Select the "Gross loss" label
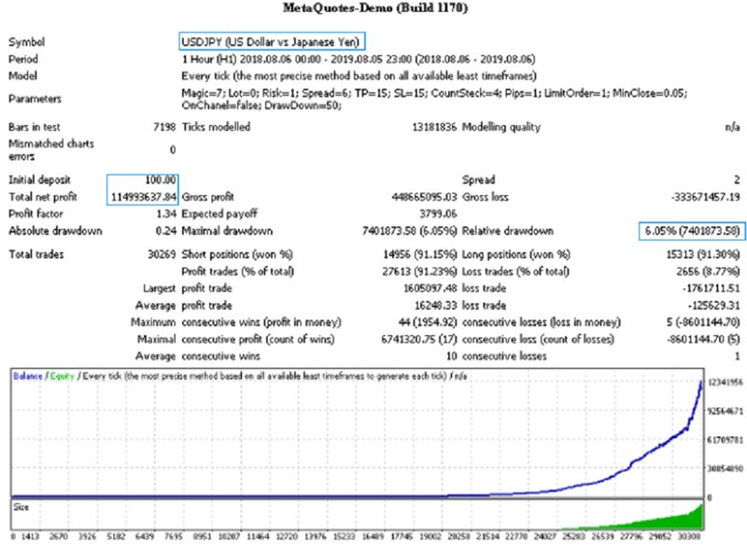Image resolution: width=747 pixels, height=560 pixels. click(485, 197)
